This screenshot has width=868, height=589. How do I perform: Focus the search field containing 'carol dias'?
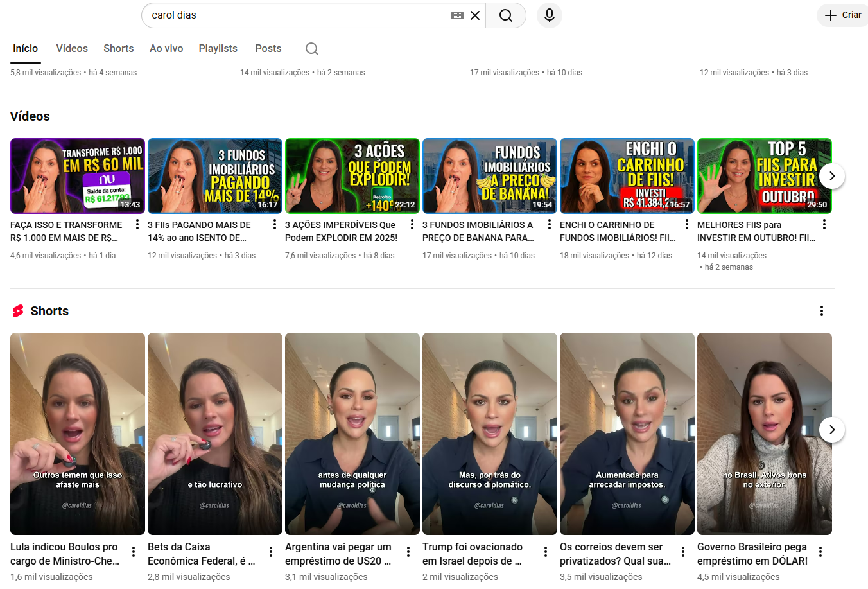click(x=295, y=15)
